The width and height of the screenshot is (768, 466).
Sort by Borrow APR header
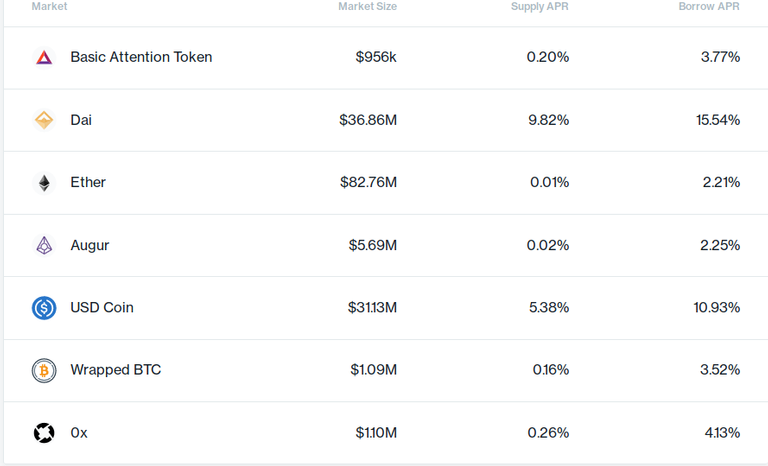709,6
